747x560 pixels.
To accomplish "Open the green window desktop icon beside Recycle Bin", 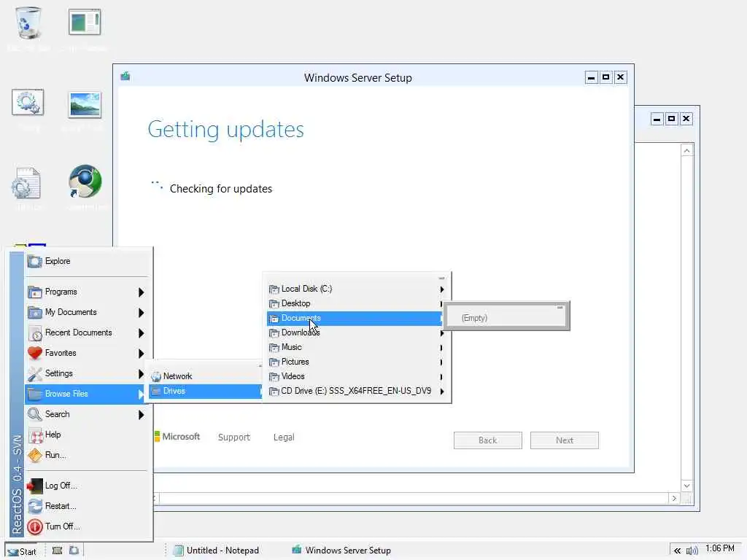I will pyautogui.click(x=85, y=22).
